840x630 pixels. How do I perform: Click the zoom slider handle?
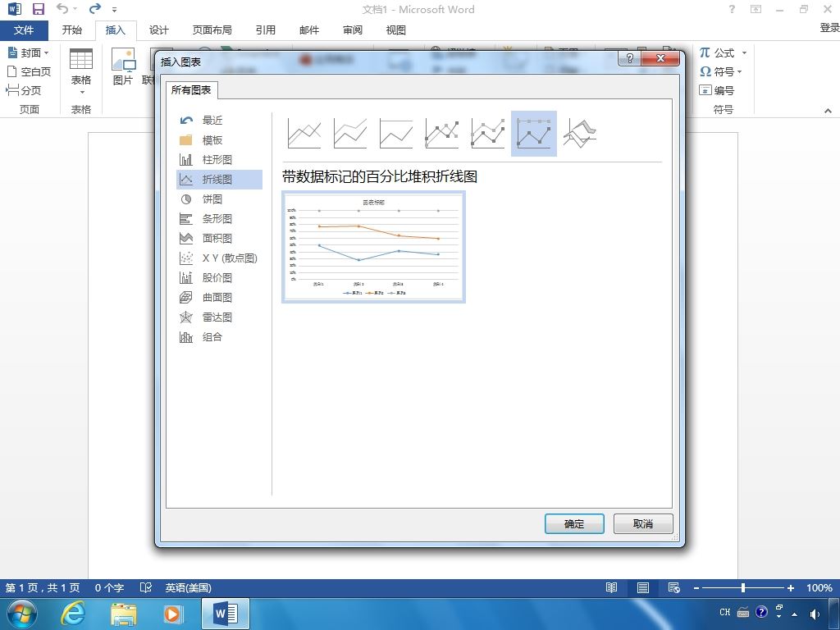click(x=743, y=588)
